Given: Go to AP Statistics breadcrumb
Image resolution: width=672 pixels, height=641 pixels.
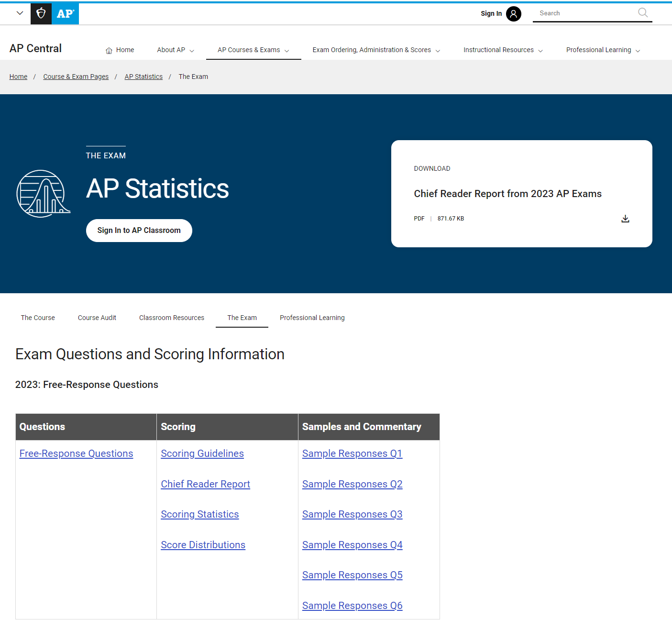Looking at the screenshot, I should 143,77.
